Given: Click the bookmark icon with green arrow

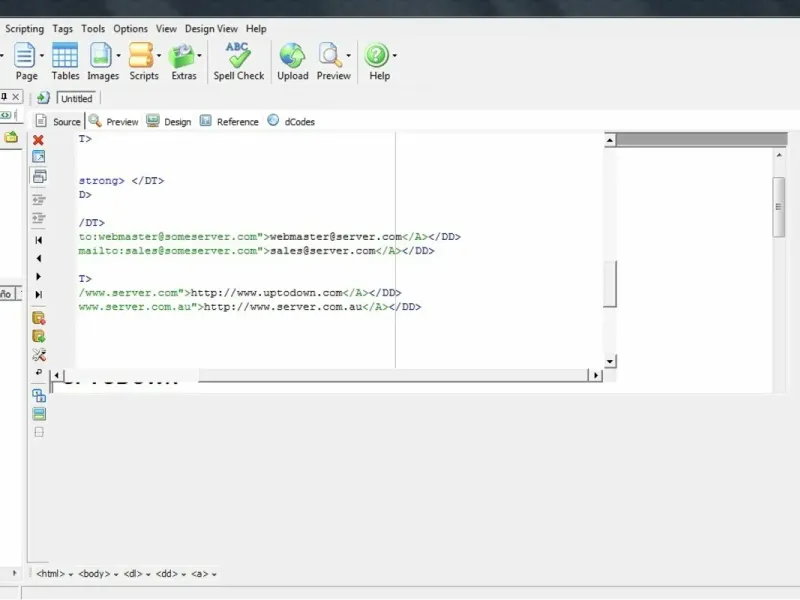Looking at the screenshot, I should (39, 336).
